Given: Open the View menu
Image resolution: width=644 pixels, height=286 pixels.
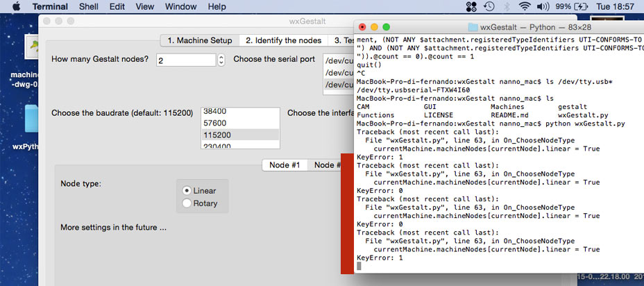Looking at the screenshot, I should (x=144, y=6).
